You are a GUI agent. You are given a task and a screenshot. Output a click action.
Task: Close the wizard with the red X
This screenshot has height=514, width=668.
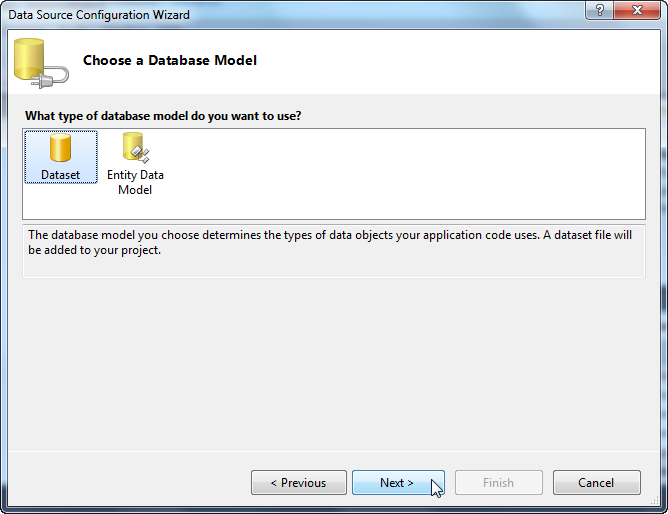pyautogui.click(x=637, y=10)
